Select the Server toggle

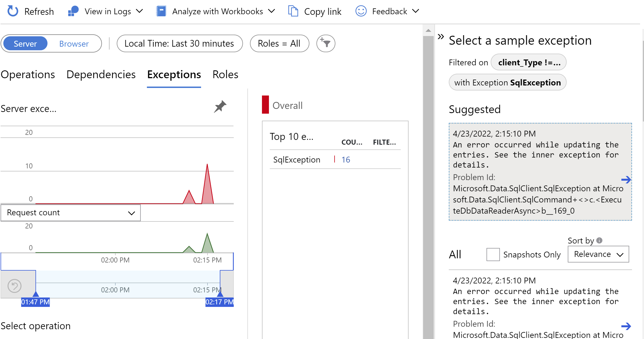click(x=25, y=43)
